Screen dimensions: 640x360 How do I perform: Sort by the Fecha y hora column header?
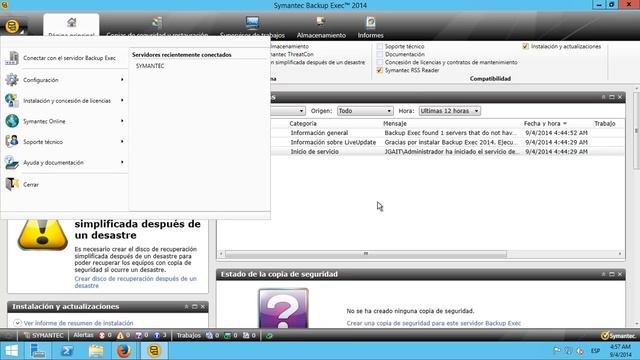pyautogui.click(x=545, y=123)
